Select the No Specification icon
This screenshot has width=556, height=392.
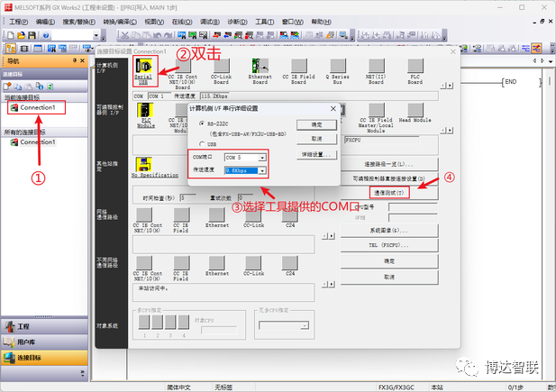point(144,164)
